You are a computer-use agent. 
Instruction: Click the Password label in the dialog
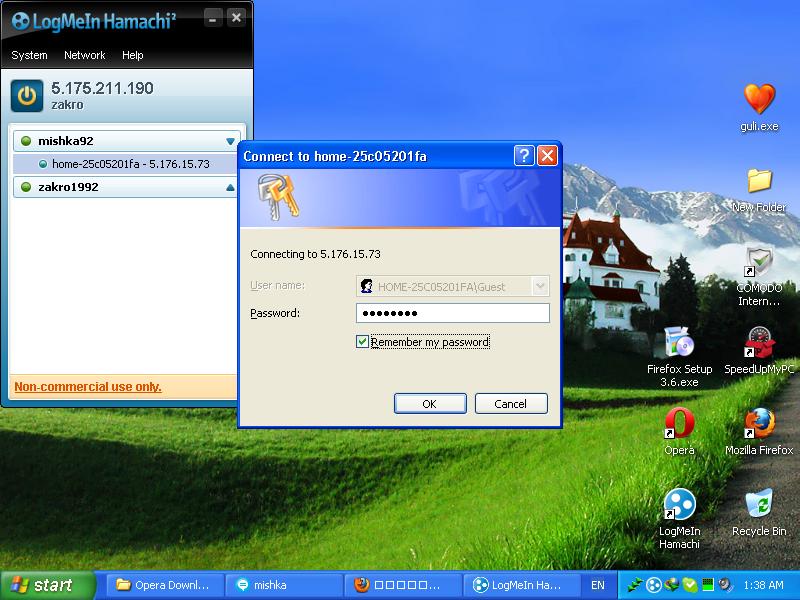[275, 313]
